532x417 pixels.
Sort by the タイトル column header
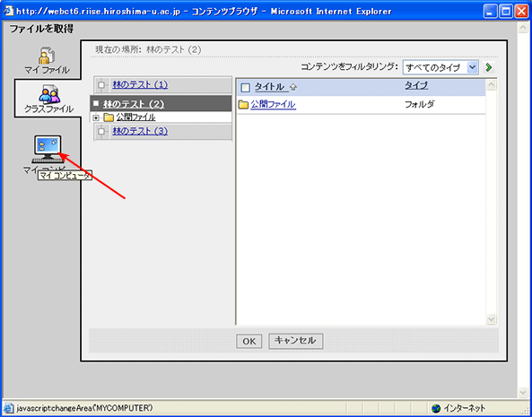pos(270,87)
